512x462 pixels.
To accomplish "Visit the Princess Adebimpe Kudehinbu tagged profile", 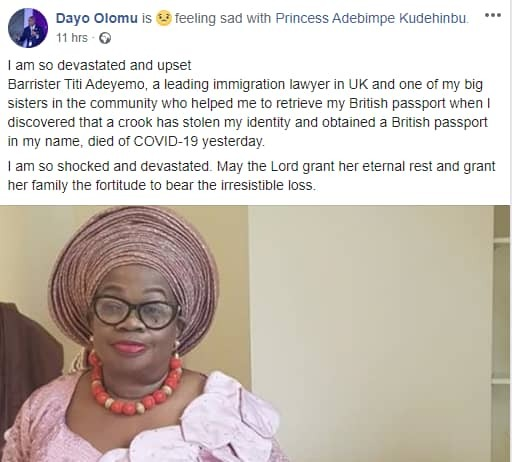I will [371, 18].
